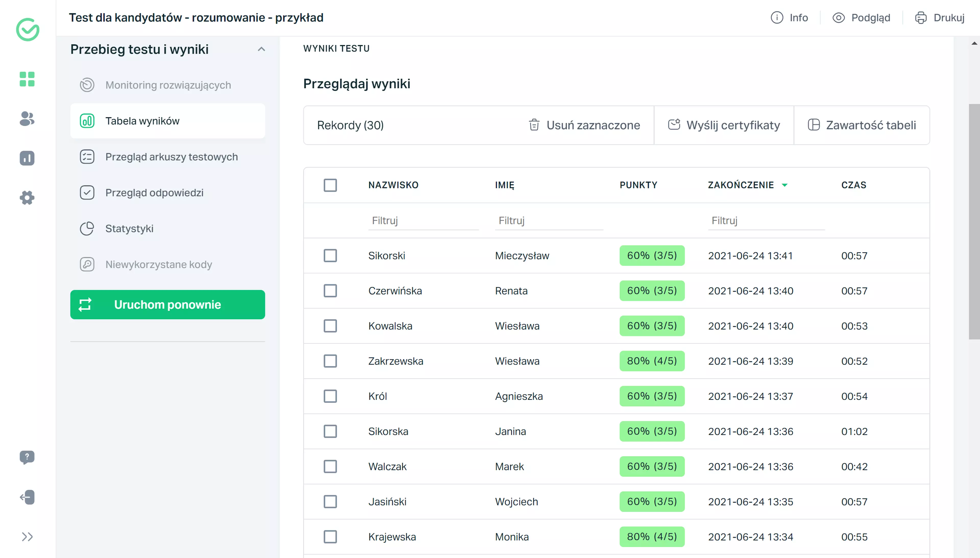Open Przegląd arkuszy testowych menu item
The width and height of the screenshot is (980, 558).
point(167,157)
